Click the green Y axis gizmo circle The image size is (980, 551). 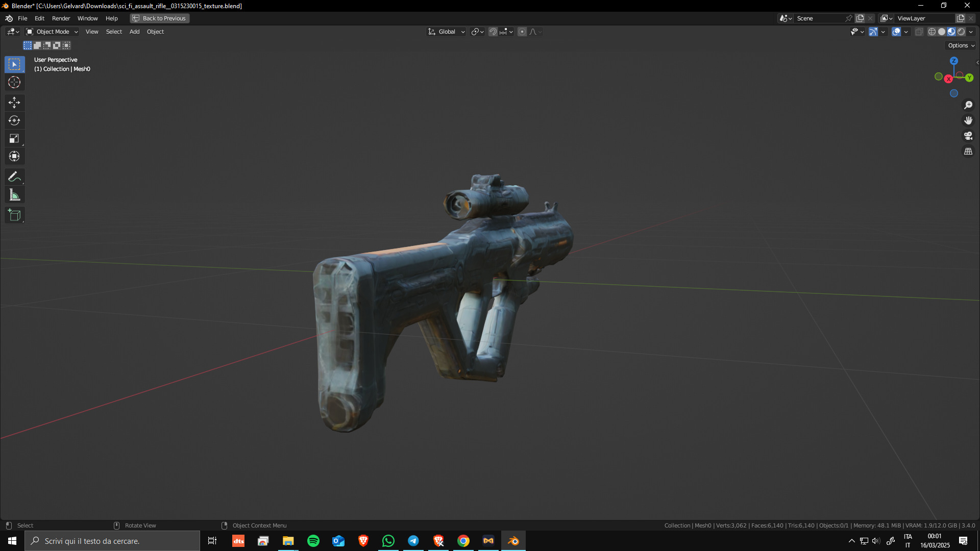969,78
